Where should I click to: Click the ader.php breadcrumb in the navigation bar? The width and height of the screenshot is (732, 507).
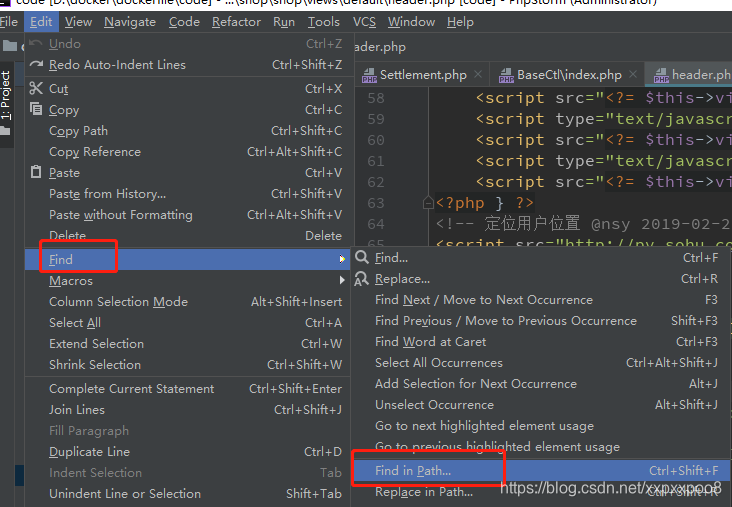380,47
